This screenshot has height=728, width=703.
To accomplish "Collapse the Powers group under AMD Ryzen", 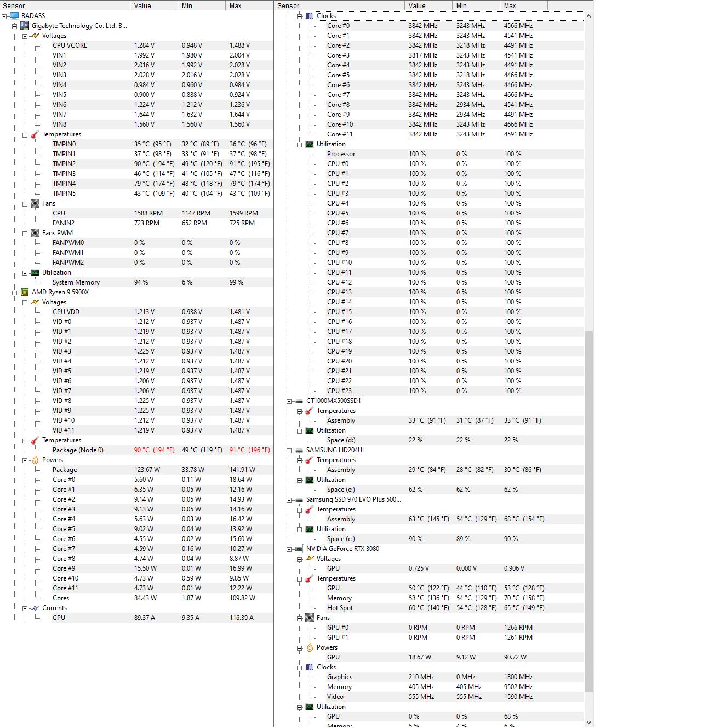I will [25, 460].
